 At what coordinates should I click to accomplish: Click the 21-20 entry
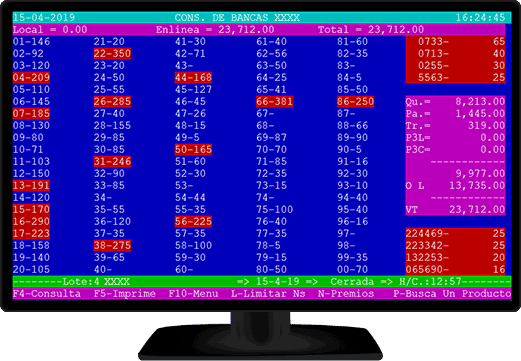[x=109, y=42]
